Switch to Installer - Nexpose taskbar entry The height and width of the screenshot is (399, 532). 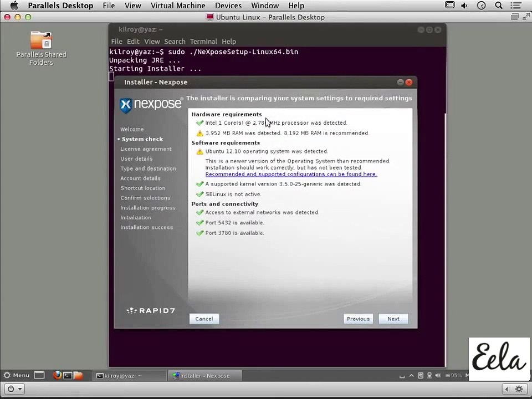(x=204, y=376)
